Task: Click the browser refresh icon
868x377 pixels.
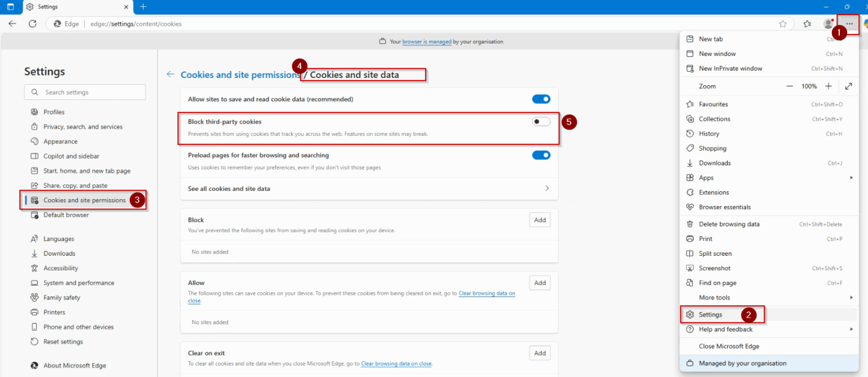Action: coord(33,24)
